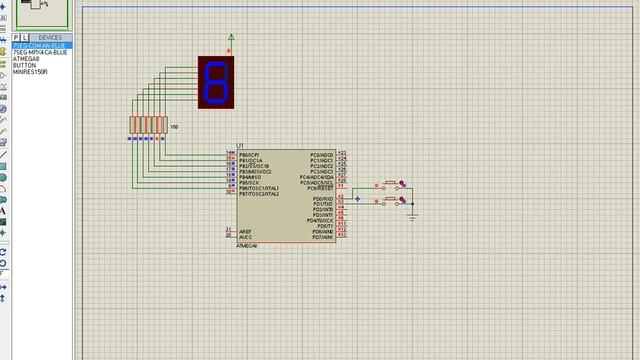Select 2D Graphics Circle tool

pos(3,178)
